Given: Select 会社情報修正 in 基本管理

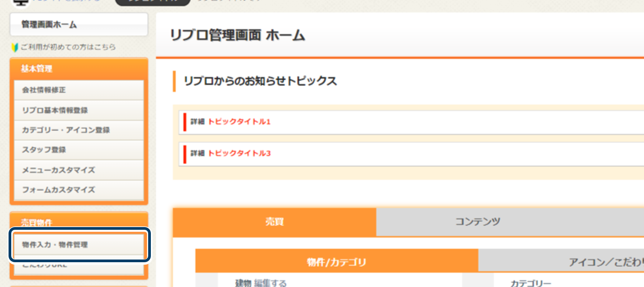Looking at the screenshot, I should click(x=79, y=90).
